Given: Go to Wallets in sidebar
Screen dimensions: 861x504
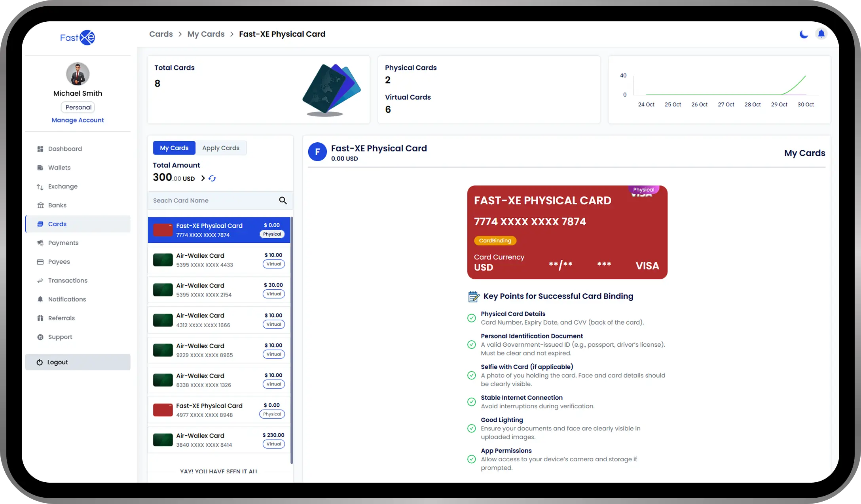Looking at the screenshot, I should coord(59,168).
